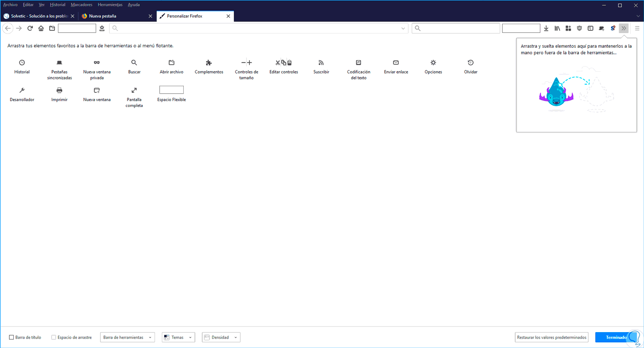Screen dimensions: 644x348
Task: Close the Personalizar Firefox tab
Action: (228, 16)
